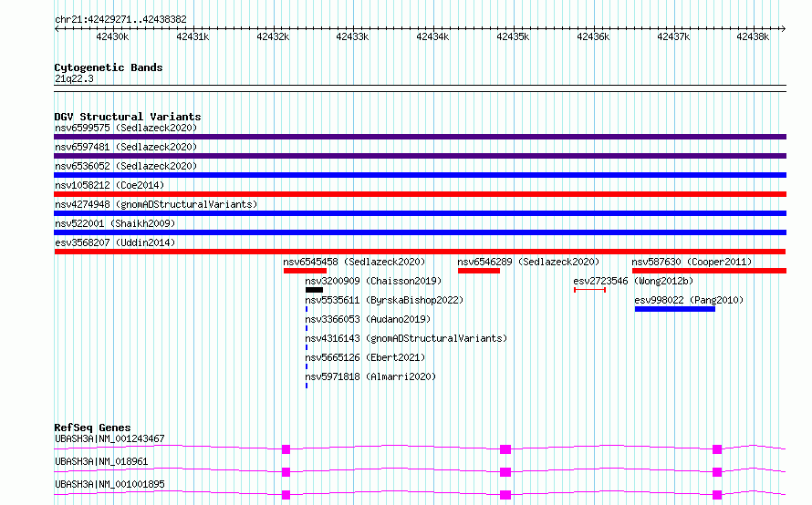Image resolution: width=812 pixels, height=505 pixels.
Task: Click the RefSeq Genes track title
Action: pyautogui.click(x=93, y=428)
